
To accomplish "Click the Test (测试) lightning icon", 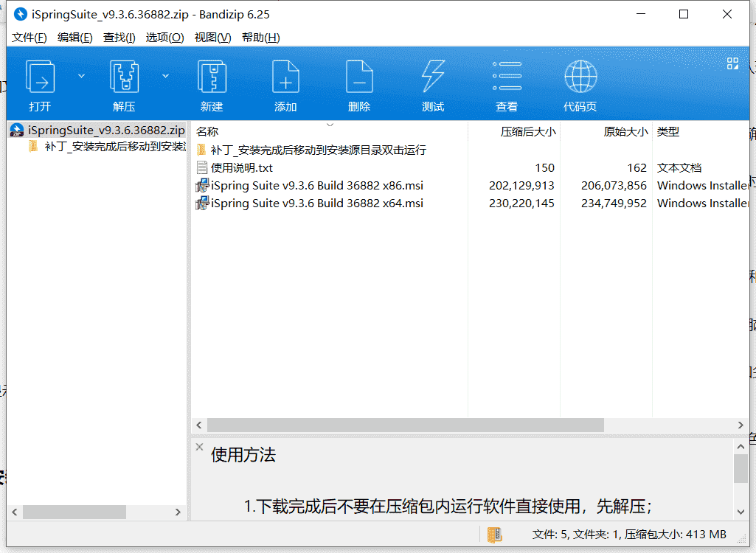I will [x=433, y=76].
